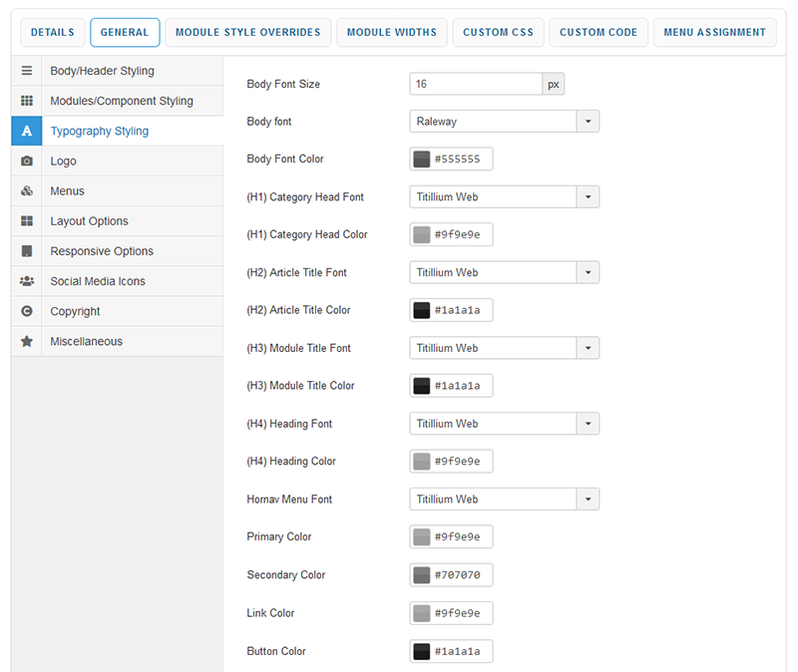This screenshot has height=672, width=798.
Task: Pick the Secondary Color swatch
Action: 422,575
